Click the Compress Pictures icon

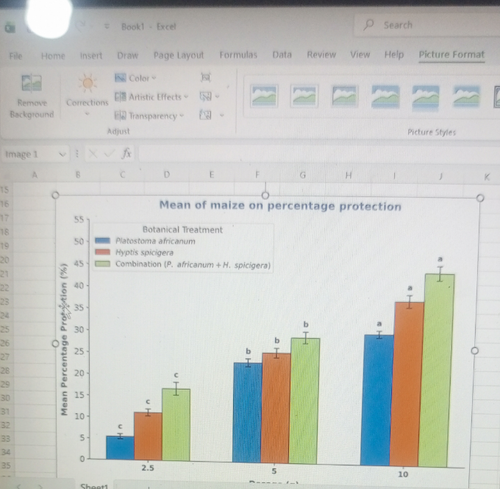[206, 78]
